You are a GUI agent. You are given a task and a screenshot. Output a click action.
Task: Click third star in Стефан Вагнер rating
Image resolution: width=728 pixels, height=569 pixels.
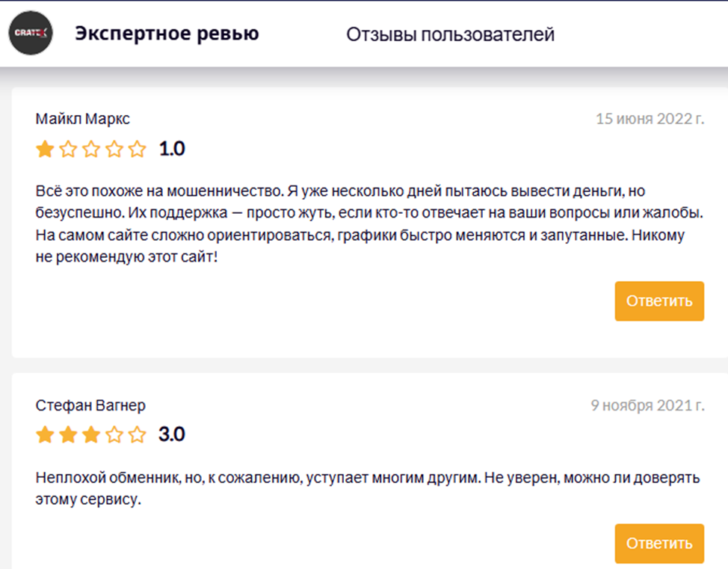pyautogui.click(x=91, y=434)
